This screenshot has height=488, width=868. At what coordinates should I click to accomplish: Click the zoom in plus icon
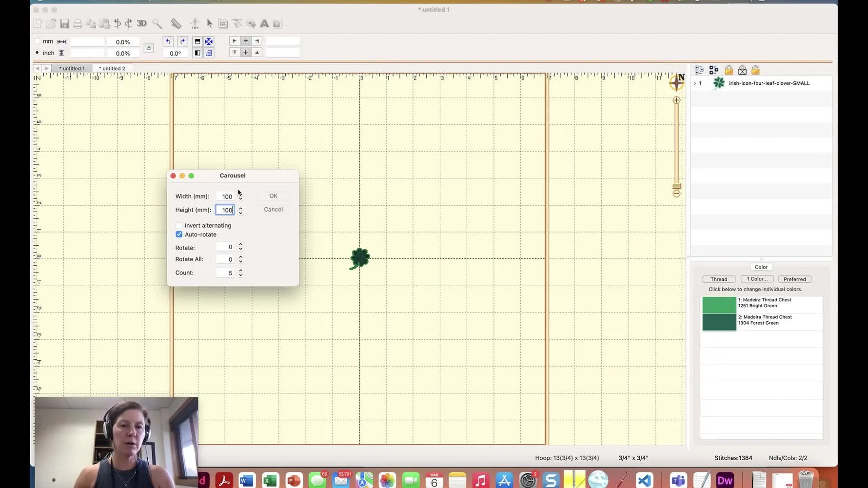click(x=676, y=100)
